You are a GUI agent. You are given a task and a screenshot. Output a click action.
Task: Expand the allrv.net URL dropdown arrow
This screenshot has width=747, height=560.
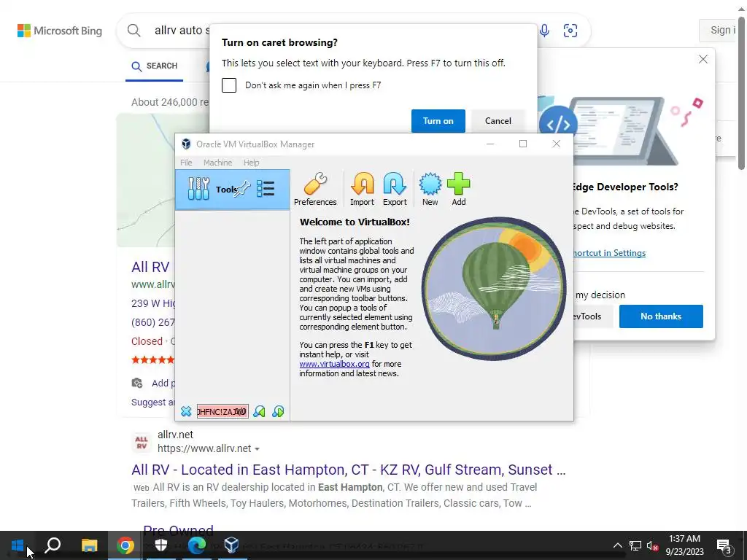click(258, 449)
